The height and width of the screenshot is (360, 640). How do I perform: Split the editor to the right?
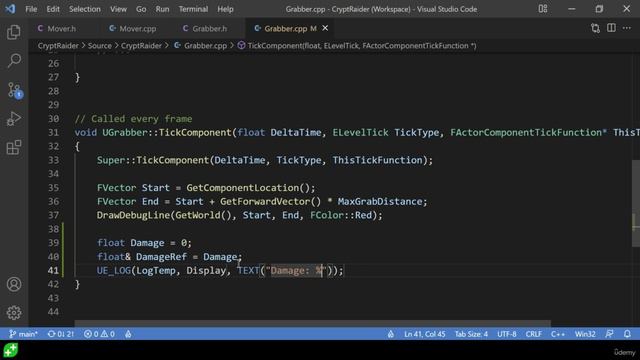[x=611, y=28]
